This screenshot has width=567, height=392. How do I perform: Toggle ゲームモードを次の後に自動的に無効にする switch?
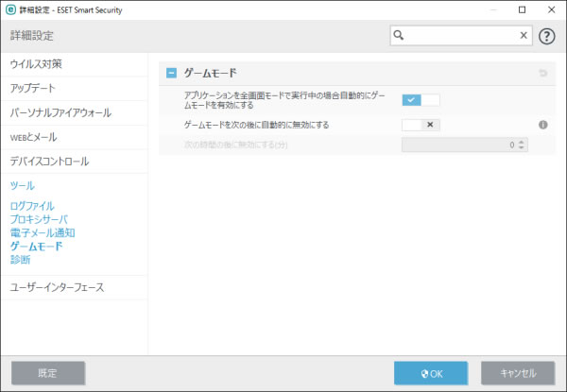point(421,125)
